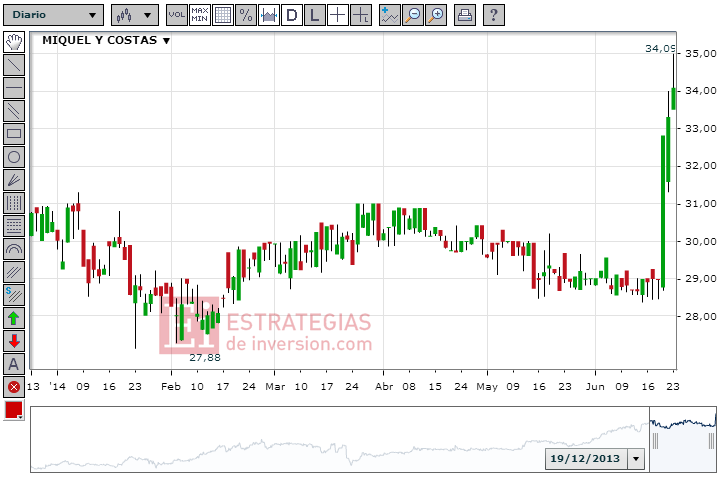Click the Jun date axis label

pos(595,387)
